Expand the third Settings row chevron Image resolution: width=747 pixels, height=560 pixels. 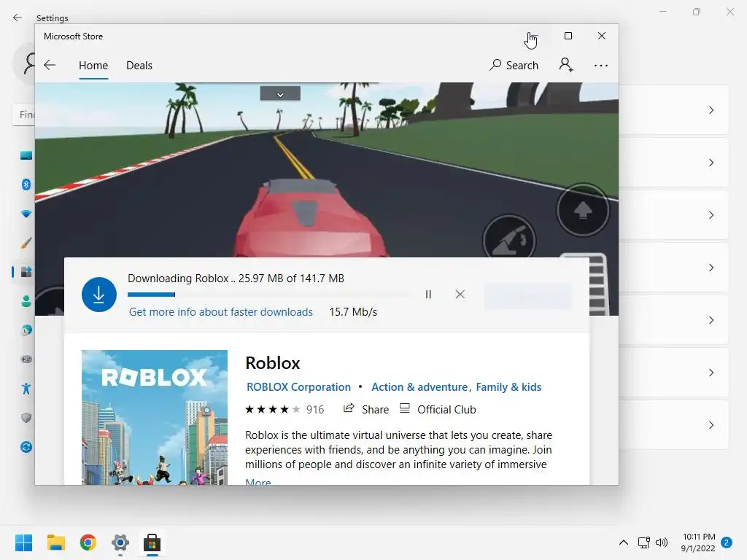click(711, 215)
